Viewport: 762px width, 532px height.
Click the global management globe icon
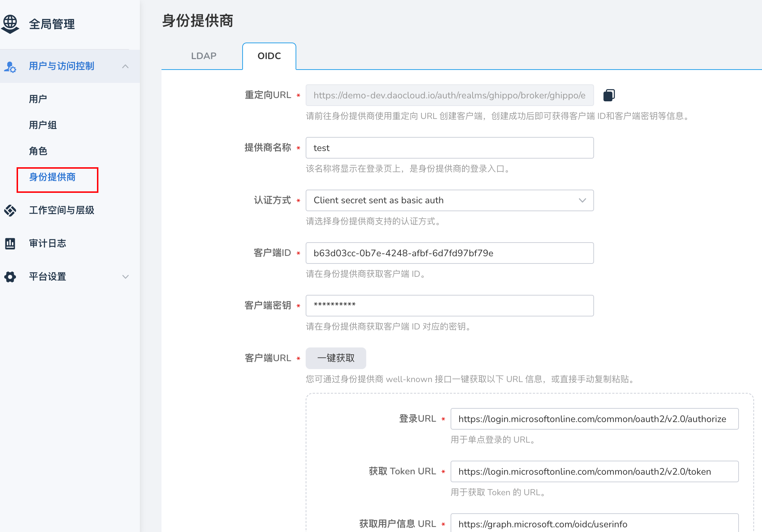[x=10, y=24]
